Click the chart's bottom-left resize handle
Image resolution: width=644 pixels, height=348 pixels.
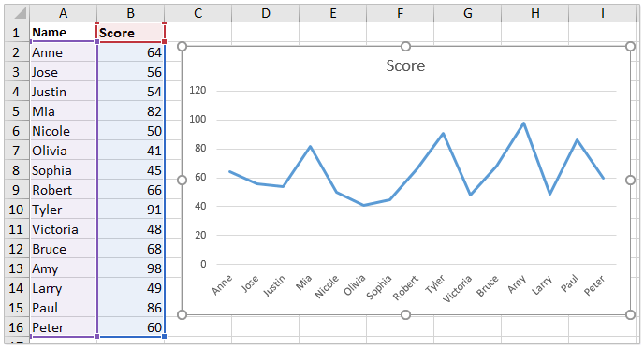pyautogui.click(x=182, y=314)
